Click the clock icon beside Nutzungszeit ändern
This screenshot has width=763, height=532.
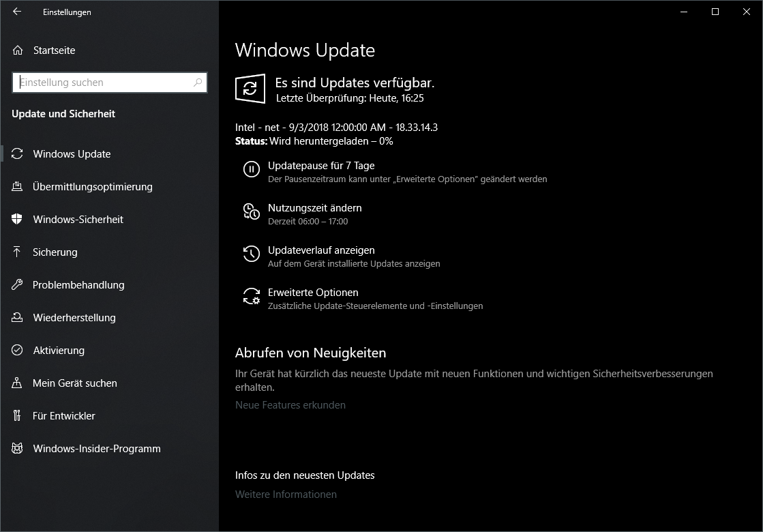click(252, 211)
